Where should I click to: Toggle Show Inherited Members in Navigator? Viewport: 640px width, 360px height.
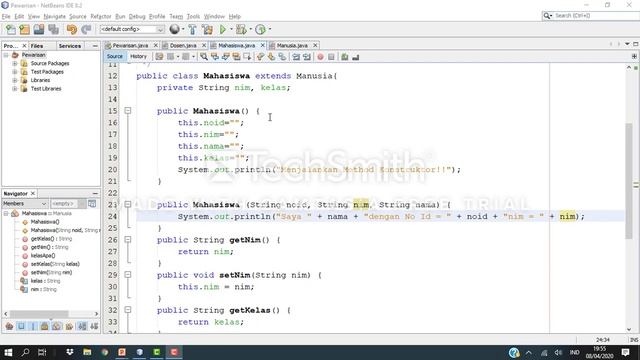9,326
